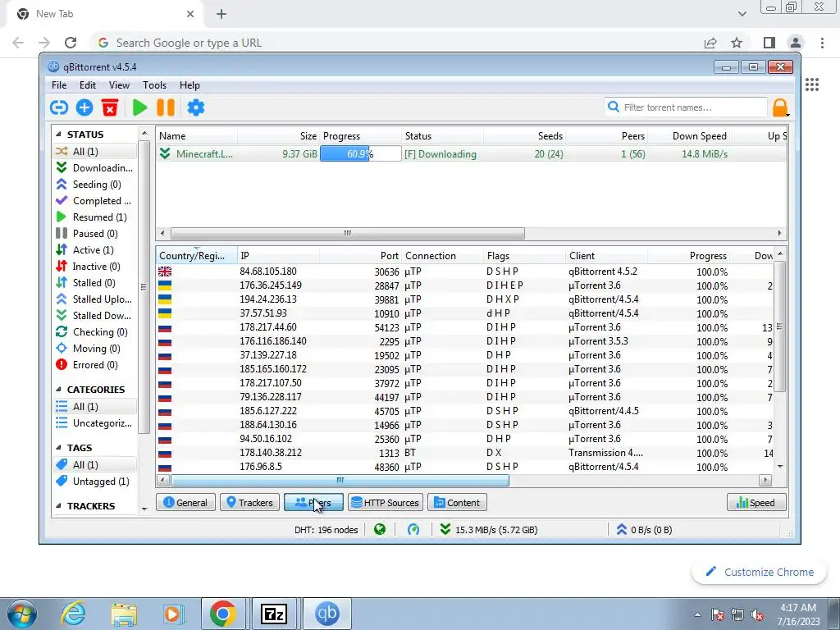840x630 pixels.
Task: Click DHT: 196 nodes status text
Action: click(326, 530)
